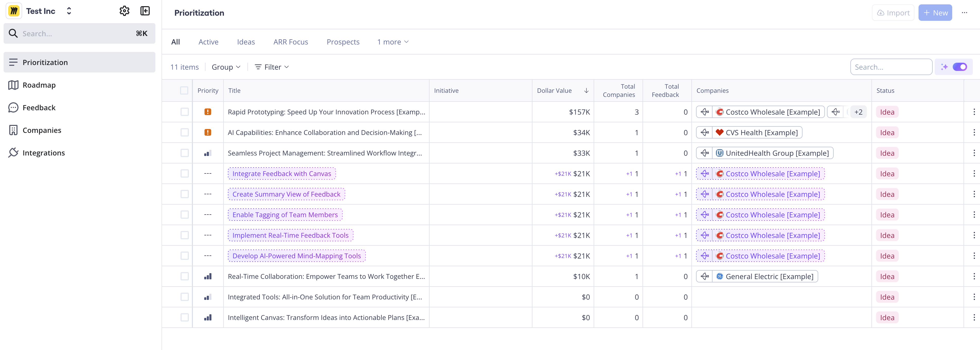Sort by the Total Companies column header
The width and height of the screenshot is (980, 350).
click(619, 90)
